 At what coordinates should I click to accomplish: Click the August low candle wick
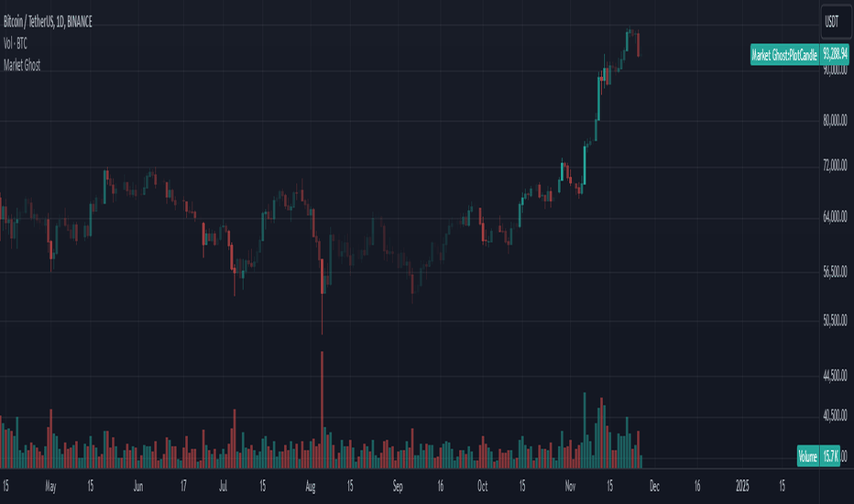tap(322, 313)
